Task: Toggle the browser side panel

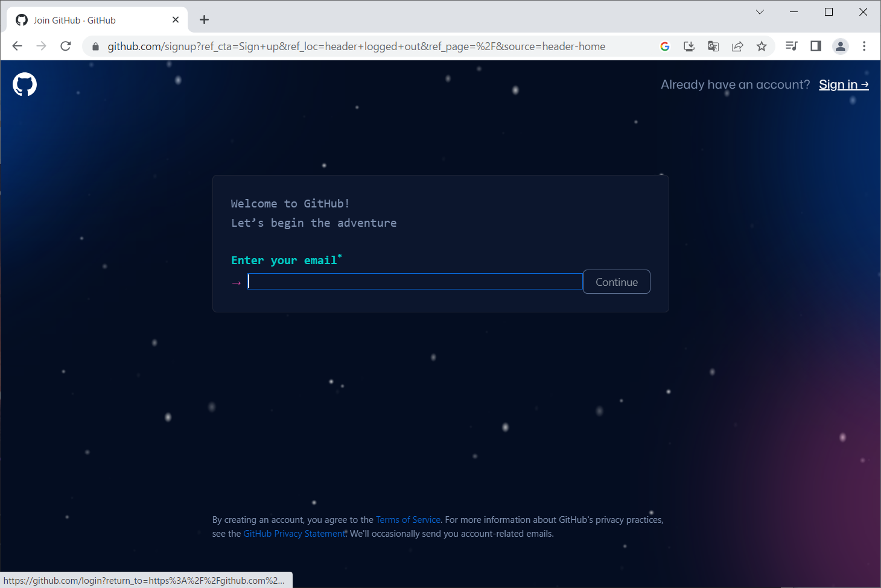Action: click(x=816, y=46)
